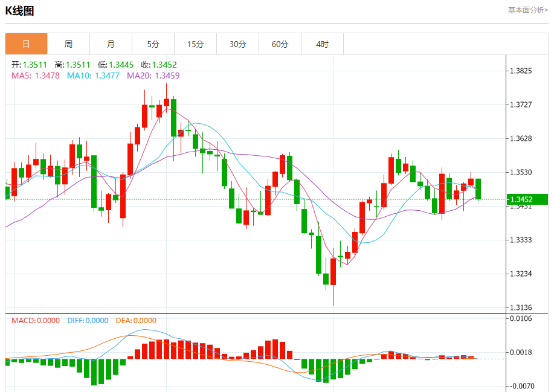554x392 pixels.
Task: Click the 1.3825 price axis label
Action: 521,71
